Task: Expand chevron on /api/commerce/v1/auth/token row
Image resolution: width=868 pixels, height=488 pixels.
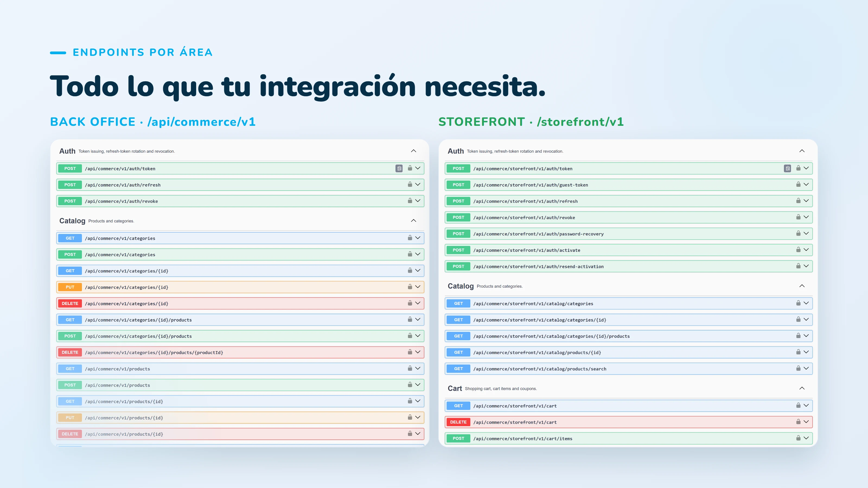Action: coord(418,168)
